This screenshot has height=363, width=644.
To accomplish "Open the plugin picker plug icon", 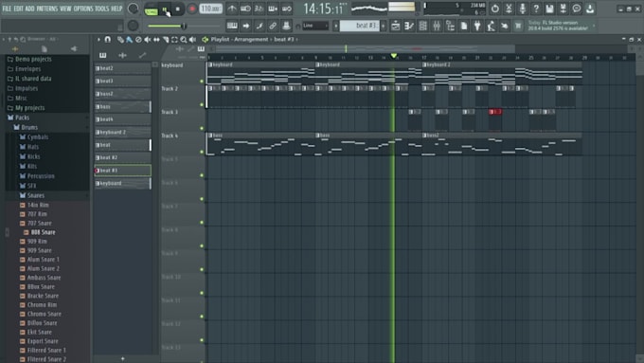I will (477, 26).
